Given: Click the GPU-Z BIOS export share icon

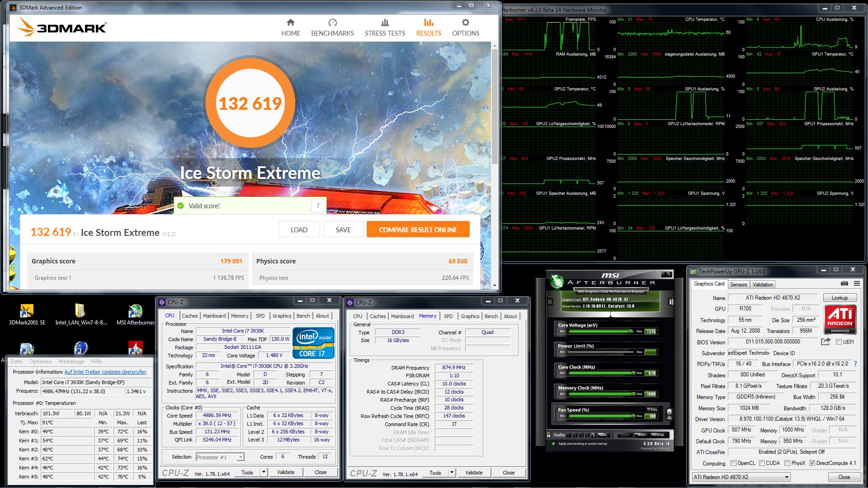Looking at the screenshot, I should click(x=826, y=342).
